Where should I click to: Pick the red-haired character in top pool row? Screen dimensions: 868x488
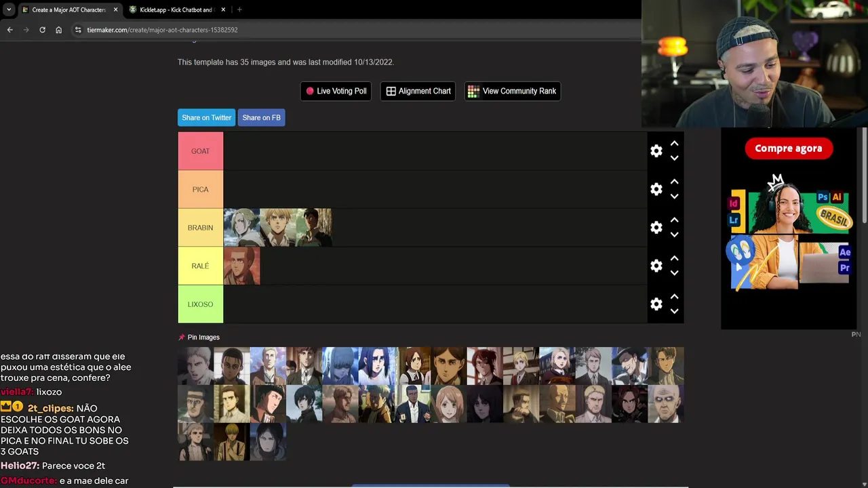(x=485, y=366)
